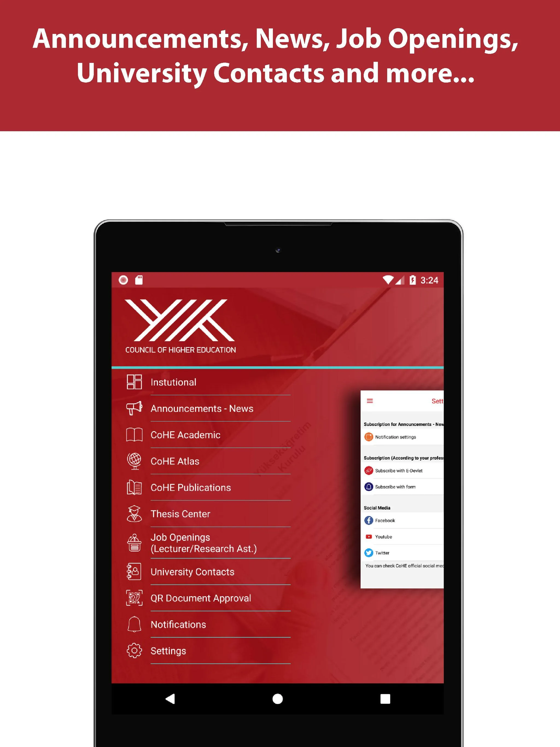
Task: Select Announcements - News menu item
Action: click(202, 408)
